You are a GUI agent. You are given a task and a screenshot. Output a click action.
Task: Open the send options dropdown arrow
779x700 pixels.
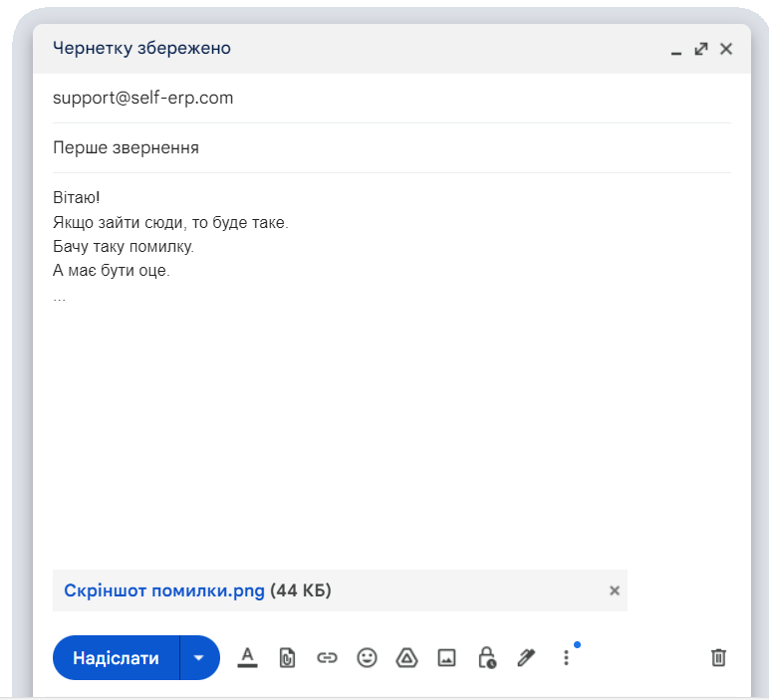[199, 658]
